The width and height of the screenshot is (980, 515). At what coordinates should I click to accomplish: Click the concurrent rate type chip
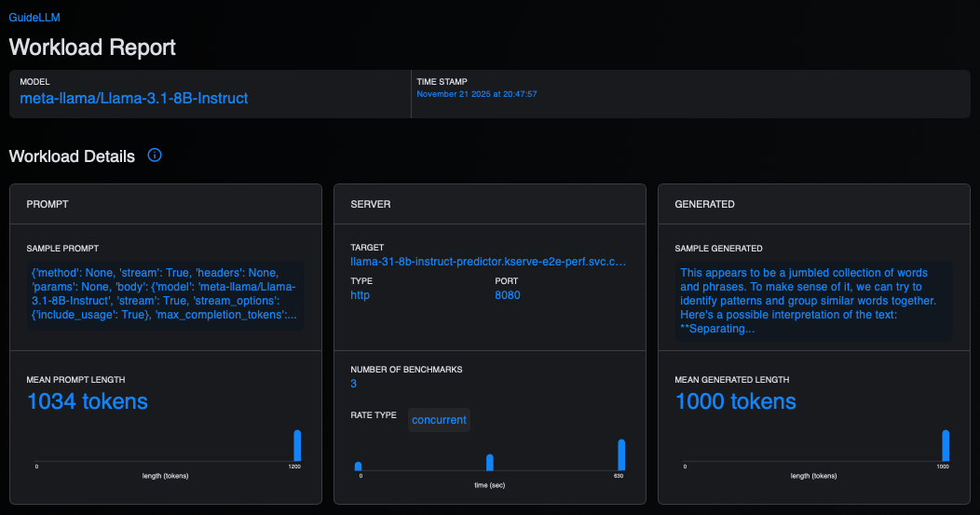pos(439,420)
